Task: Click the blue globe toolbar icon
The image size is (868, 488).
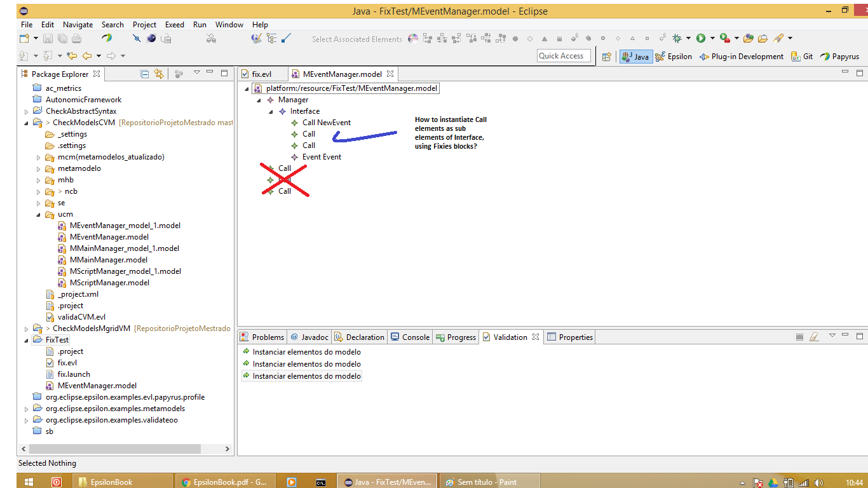Action: coord(151,39)
